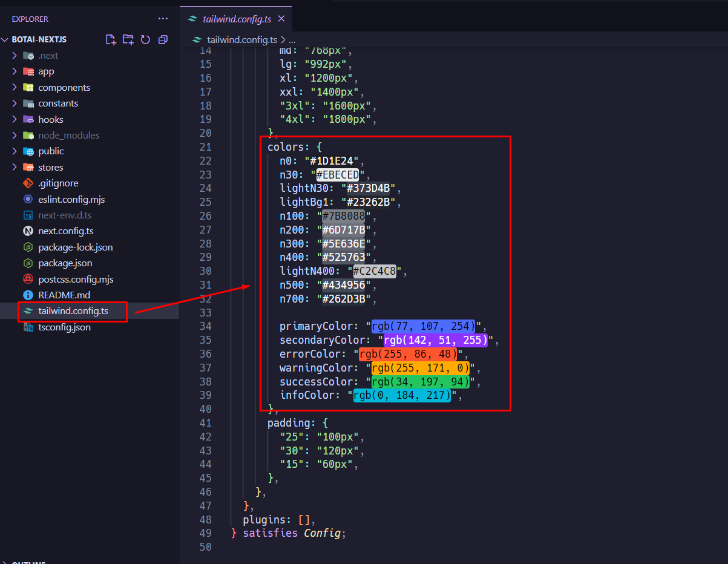Image resolution: width=728 pixels, height=564 pixels.
Task: Expand the public folder
Action: coord(15,151)
